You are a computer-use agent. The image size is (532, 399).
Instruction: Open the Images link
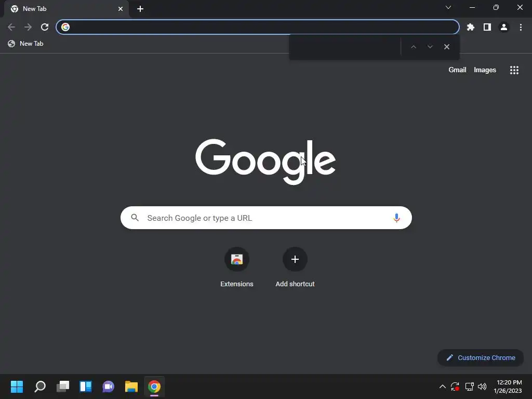[x=485, y=70]
